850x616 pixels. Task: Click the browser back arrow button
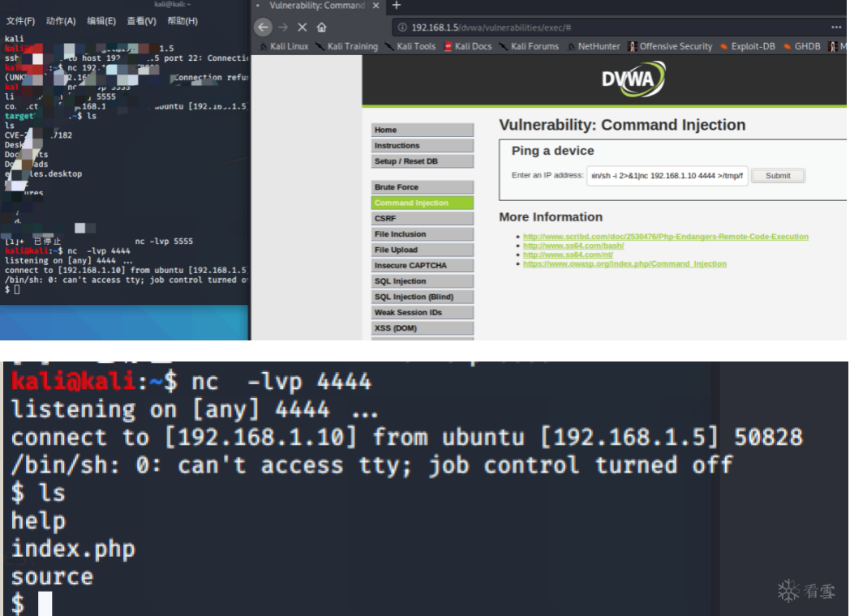point(263,27)
